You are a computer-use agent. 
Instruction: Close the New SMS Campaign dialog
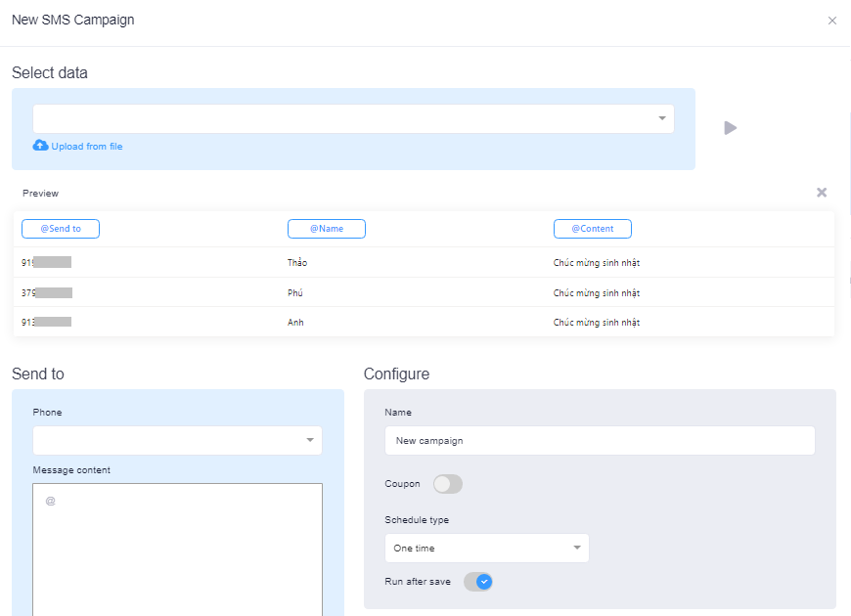pos(832,21)
